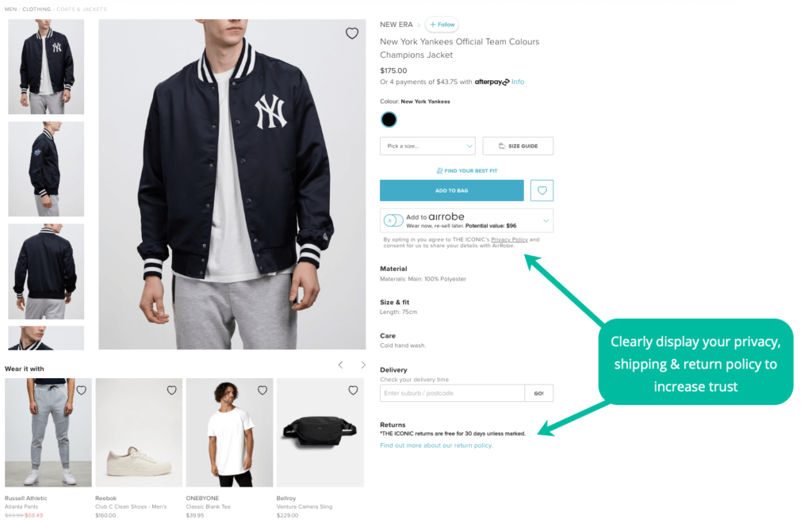
Task: Favorite the Bellroy Venture Camera Sling
Action: pyautogui.click(x=353, y=390)
